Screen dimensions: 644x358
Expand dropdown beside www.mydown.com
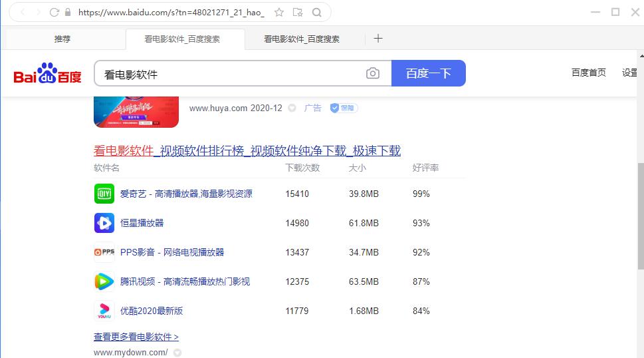[x=177, y=353]
